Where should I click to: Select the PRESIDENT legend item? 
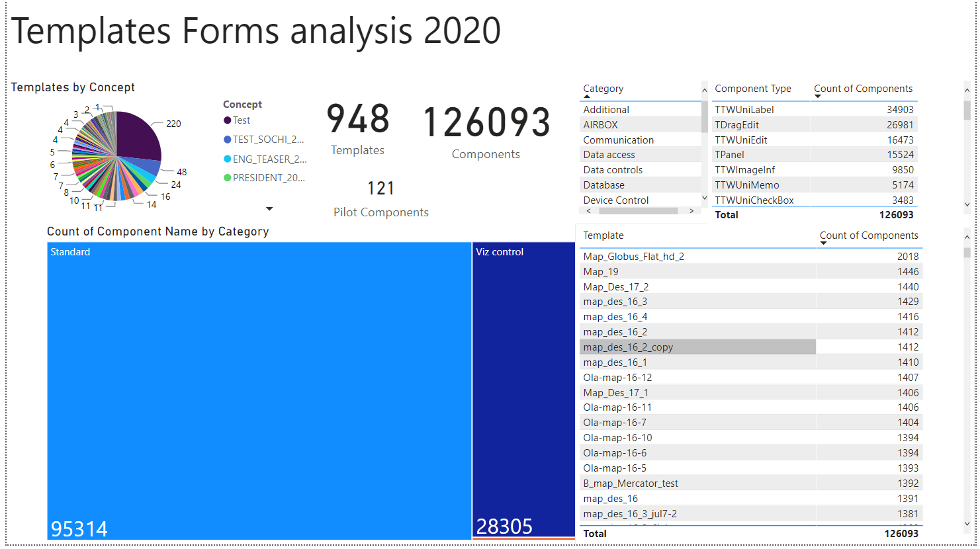click(x=269, y=178)
